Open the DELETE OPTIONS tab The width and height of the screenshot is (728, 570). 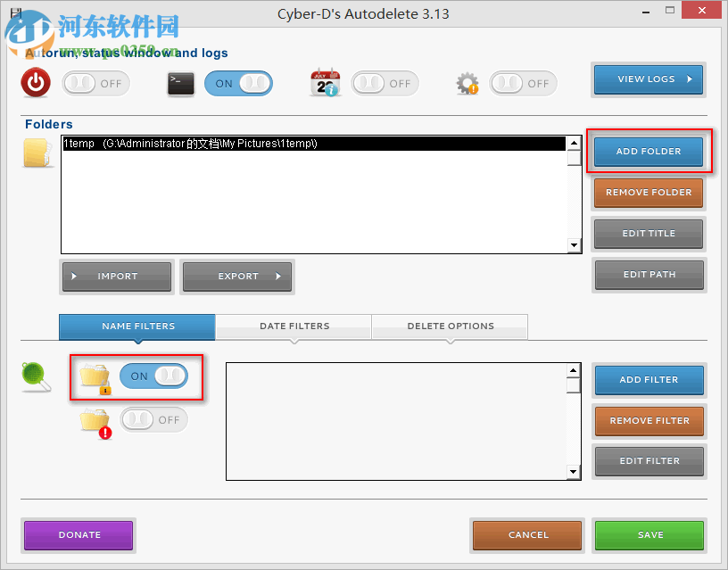[x=449, y=326]
